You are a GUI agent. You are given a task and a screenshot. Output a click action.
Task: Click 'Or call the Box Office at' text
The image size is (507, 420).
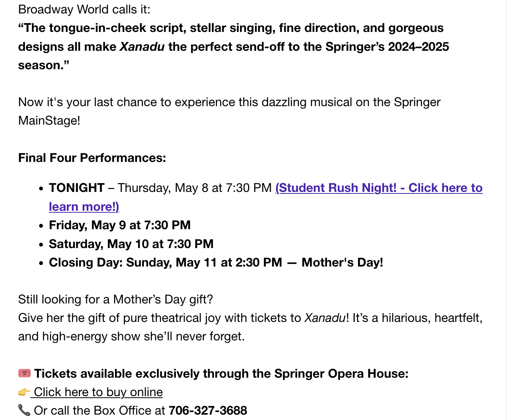click(x=99, y=410)
